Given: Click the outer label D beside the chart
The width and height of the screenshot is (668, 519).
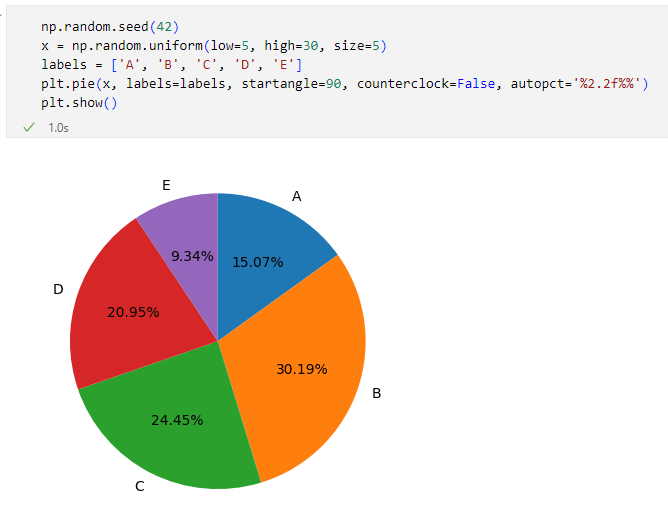Looking at the screenshot, I should (x=58, y=289).
